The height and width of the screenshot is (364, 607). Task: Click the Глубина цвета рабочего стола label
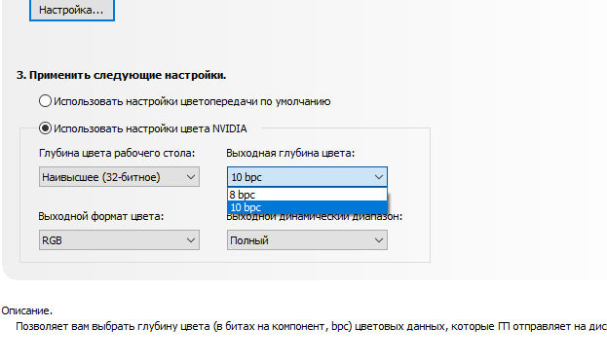coord(117,153)
